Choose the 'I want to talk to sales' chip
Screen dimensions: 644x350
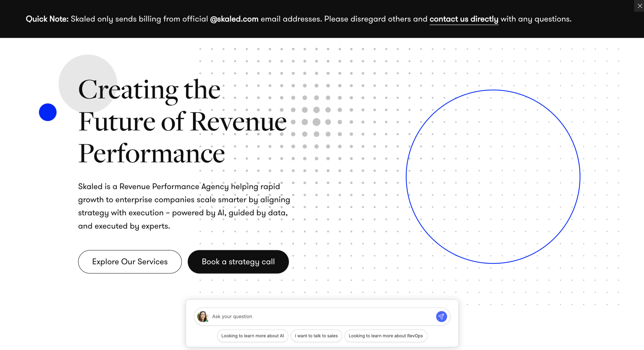pos(316,336)
